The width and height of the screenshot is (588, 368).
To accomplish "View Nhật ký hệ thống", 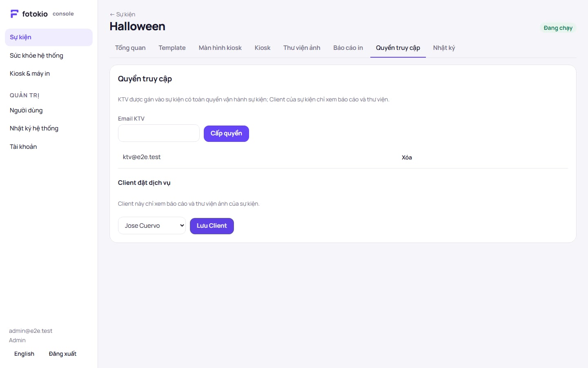I will point(49,128).
